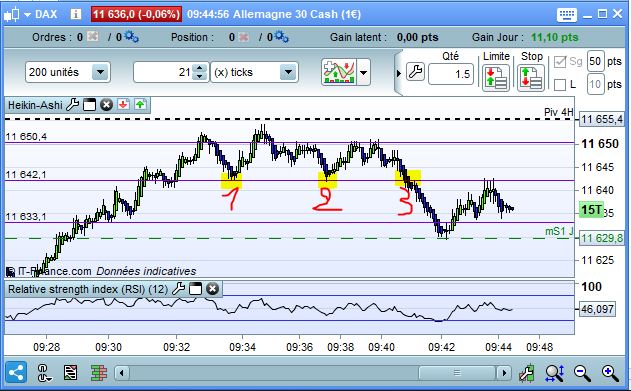Toggle the L checkbox
Viewport: 631px width, 391px height.
(560, 85)
